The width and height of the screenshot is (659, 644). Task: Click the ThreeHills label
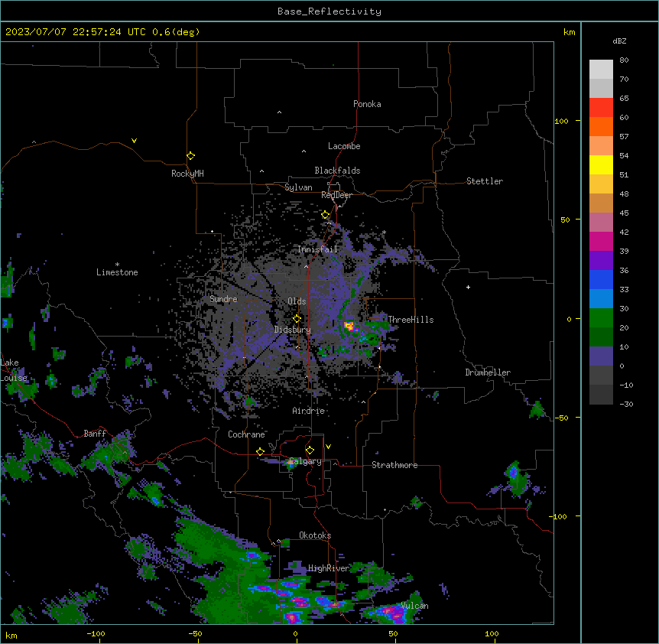click(x=411, y=320)
